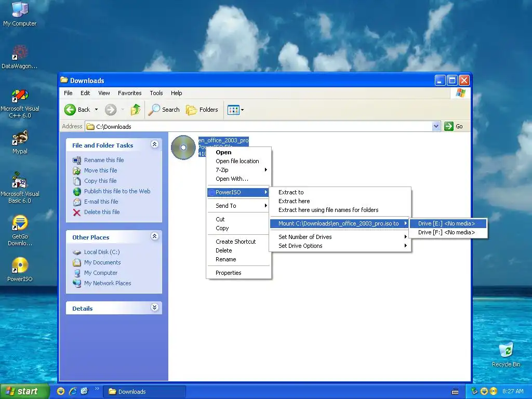Open Microsoft Visual Basic 6.0 shortcut

(x=20, y=188)
